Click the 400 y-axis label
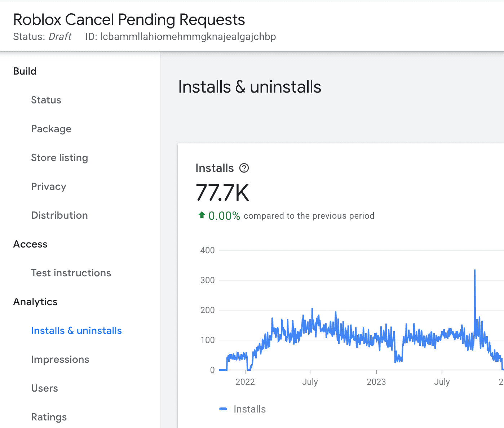Viewport: 504px width, 428px height. click(x=208, y=250)
